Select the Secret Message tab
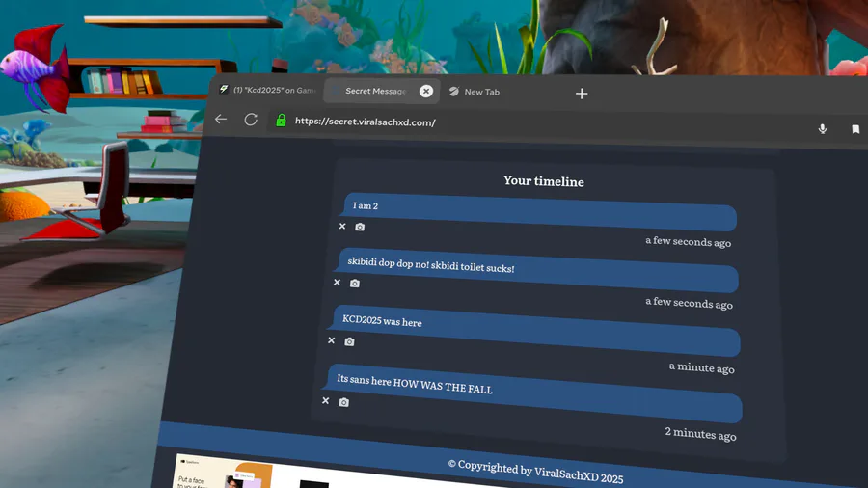This screenshot has width=868, height=488. pos(381,91)
